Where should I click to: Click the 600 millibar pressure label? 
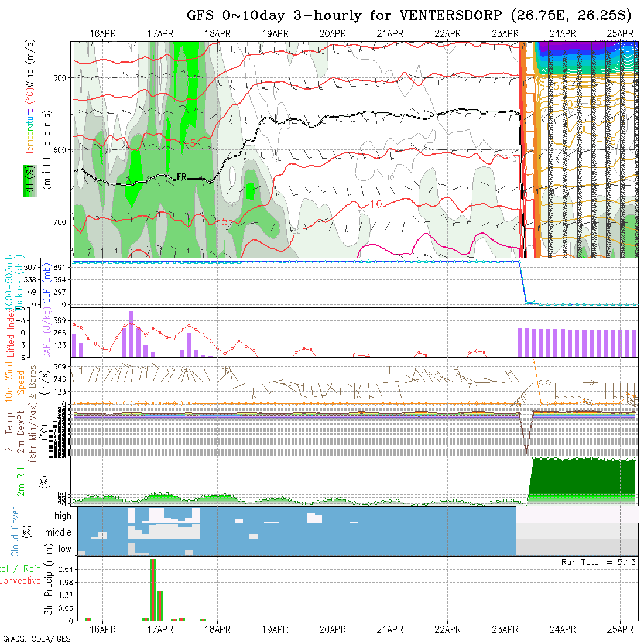pyautogui.click(x=60, y=150)
